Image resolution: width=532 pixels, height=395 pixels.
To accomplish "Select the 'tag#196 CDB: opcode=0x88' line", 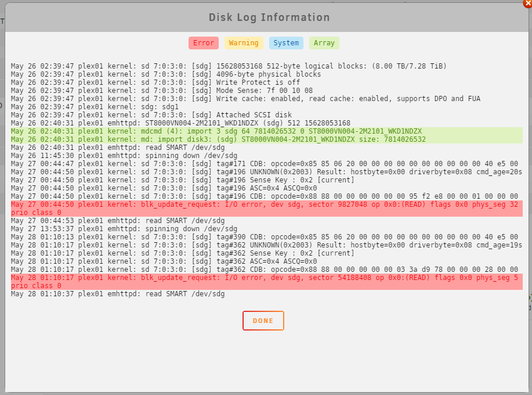I will point(265,196).
